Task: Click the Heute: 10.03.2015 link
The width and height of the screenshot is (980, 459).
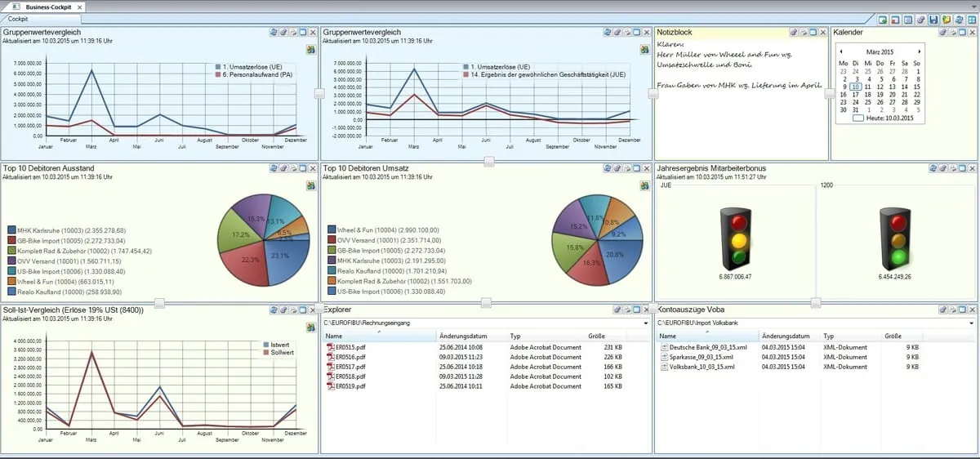Action: point(889,118)
